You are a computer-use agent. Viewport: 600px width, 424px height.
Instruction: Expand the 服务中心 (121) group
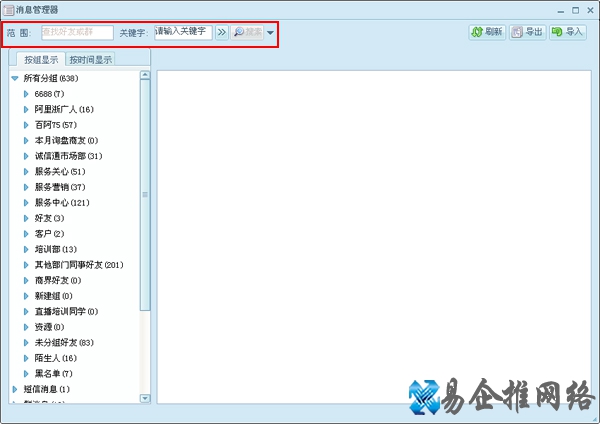click(26, 203)
